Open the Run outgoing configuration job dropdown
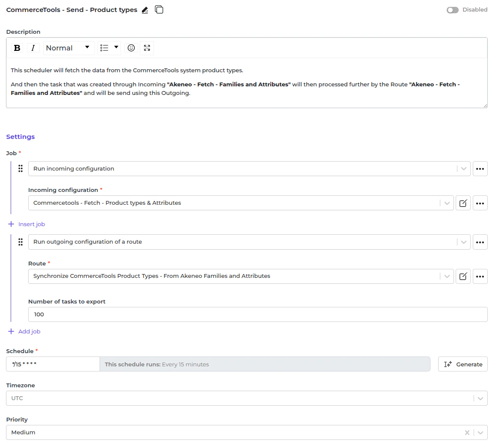 [249, 242]
